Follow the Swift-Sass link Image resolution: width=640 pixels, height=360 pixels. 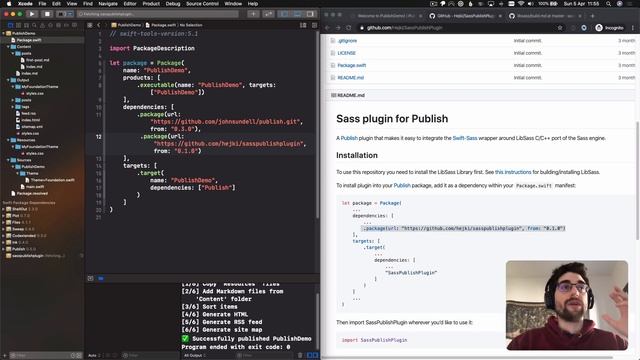coord(464,138)
